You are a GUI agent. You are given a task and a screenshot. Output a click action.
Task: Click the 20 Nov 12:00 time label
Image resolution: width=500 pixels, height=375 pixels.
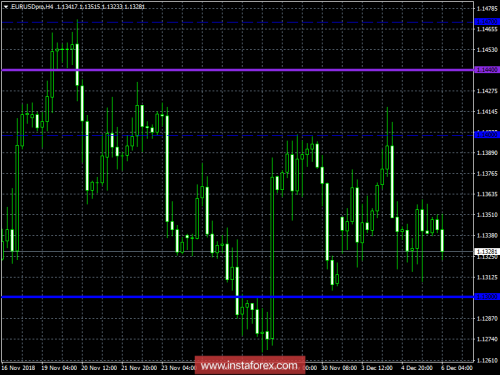pos(99,368)
